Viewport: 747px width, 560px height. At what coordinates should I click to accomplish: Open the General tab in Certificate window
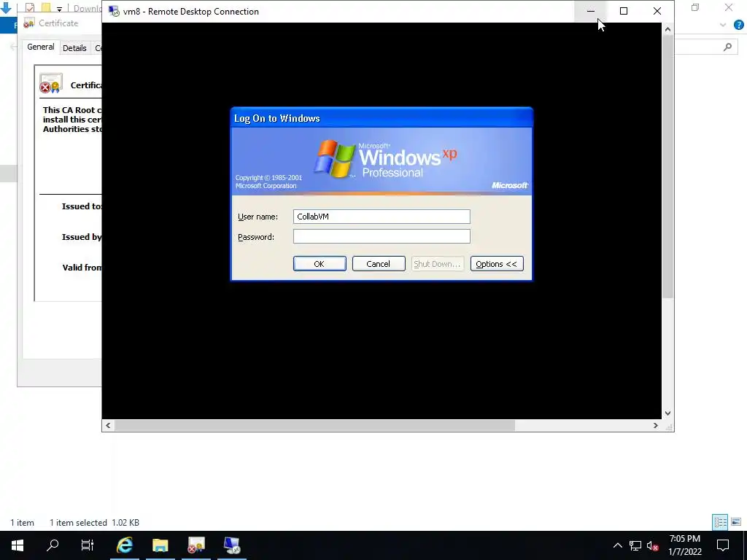(41, 47)
